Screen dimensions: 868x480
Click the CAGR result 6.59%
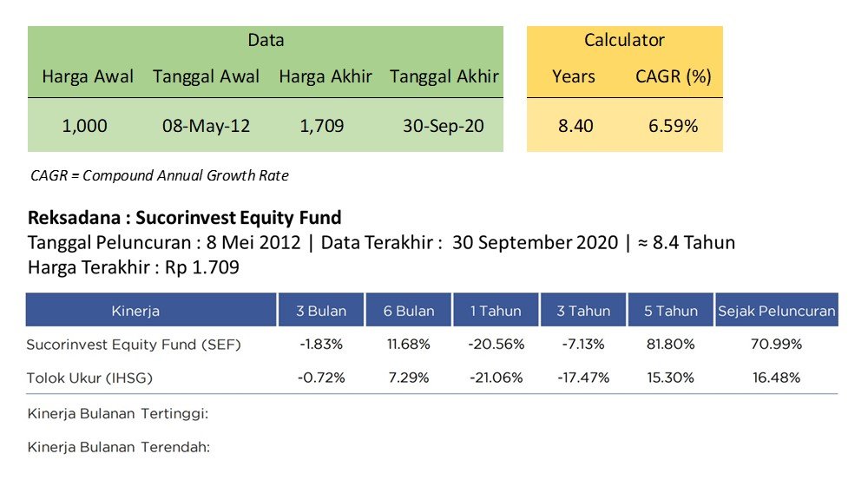click(674, 126)
